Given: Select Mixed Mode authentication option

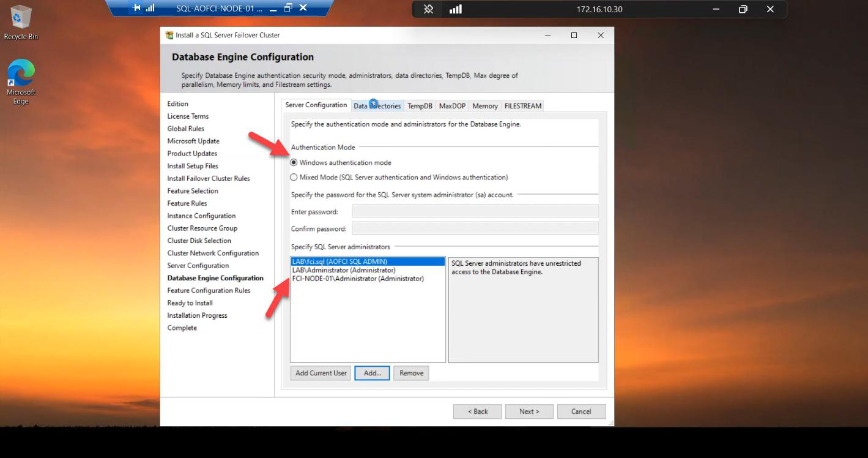Looking at the screenshot, I should point(399,178).
